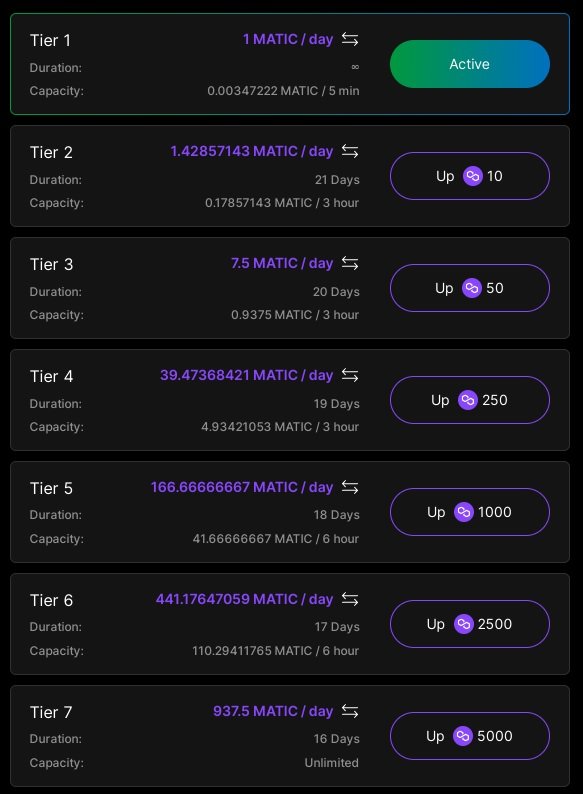Select the Tier 7 Unlimited capacity value
Viewport: 583px width, 794px height.
(x=331, y=763)
